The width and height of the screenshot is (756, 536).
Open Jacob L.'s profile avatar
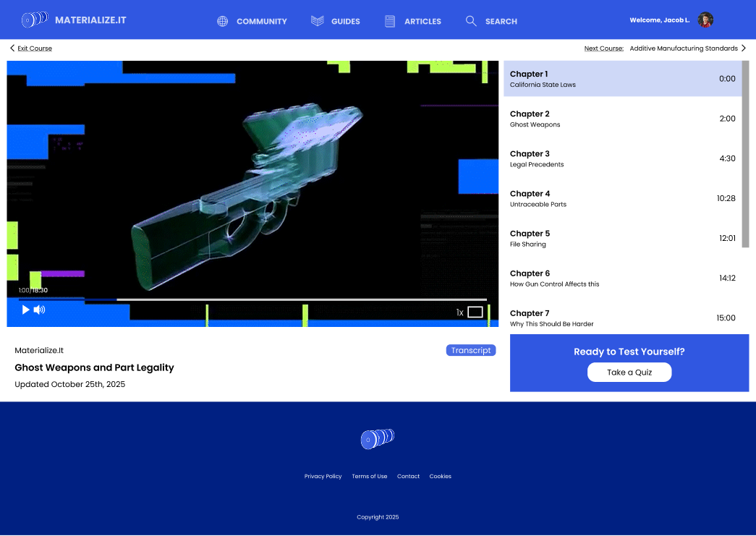[x=705, y=20]
